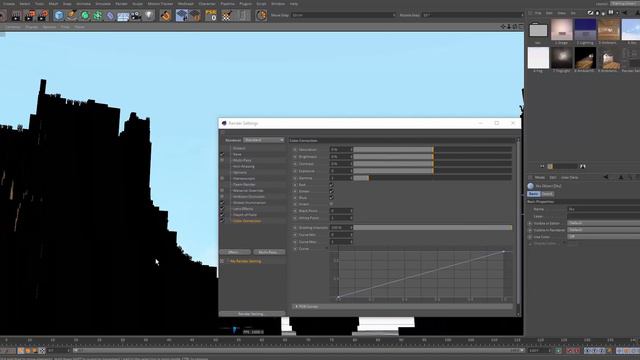Viewport: 640px width, 360px height.
Task: Open the Rotate Snap dropdown
Action: tap(472, 15)
